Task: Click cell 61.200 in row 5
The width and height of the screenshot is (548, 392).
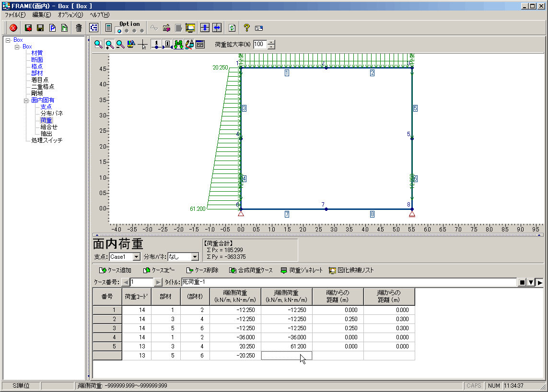Action: (287, 346)
